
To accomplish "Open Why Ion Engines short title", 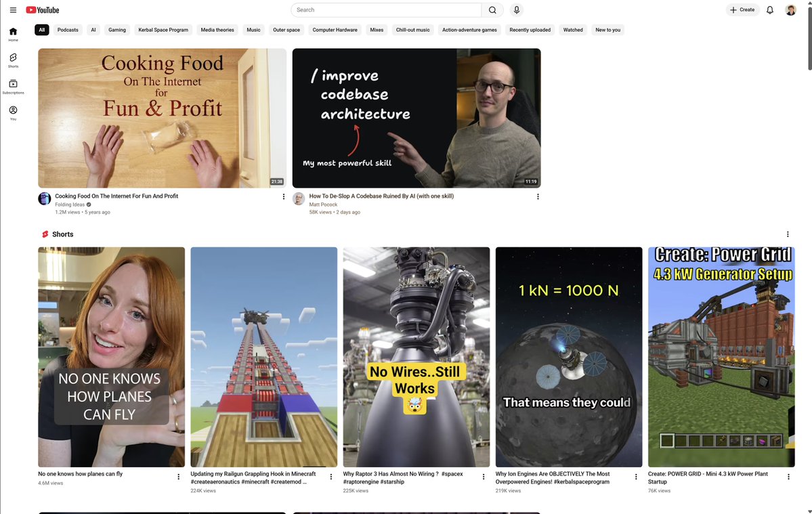I will click(553, 477).
